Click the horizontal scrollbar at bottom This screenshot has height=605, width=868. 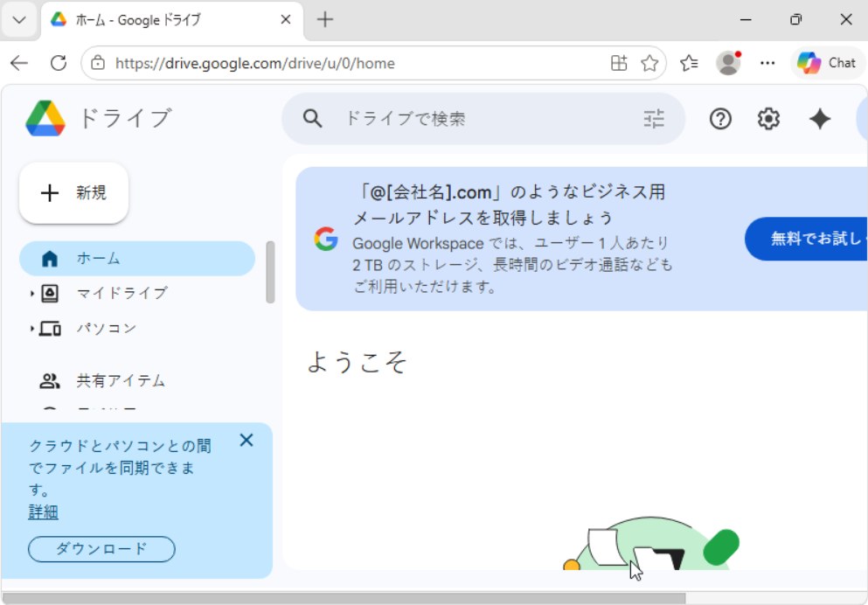coord(344,598)
